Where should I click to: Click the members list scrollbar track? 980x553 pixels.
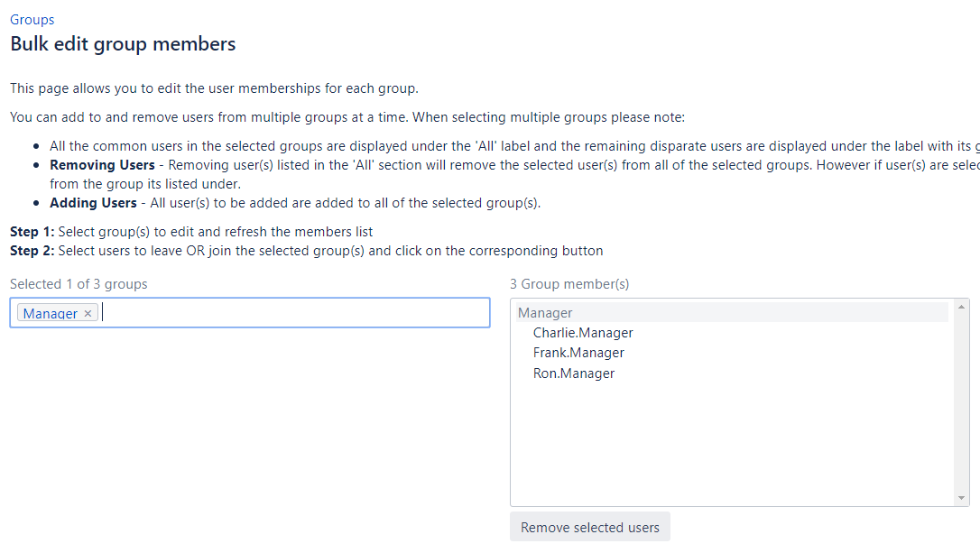(x=962, y=406)
